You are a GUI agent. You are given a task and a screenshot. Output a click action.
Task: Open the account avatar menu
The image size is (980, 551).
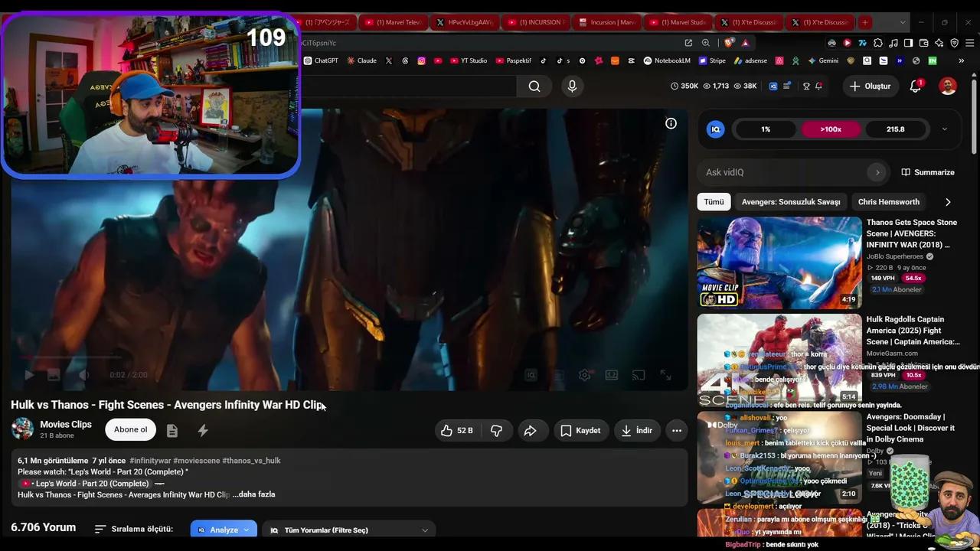[x=948, y=86]
